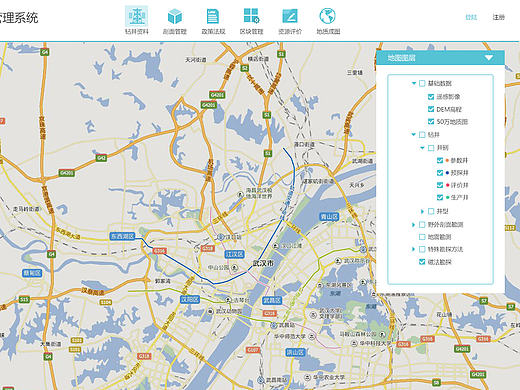This screenshot has height=390, width=520.
Task: Expand the 井型 tree node
Action: (422, 211)
